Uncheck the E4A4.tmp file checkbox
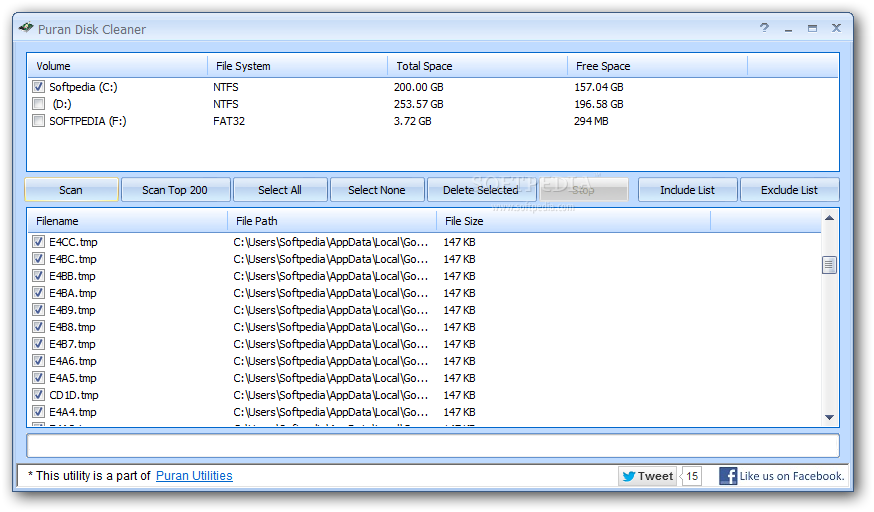This screenshot has width=874, height=512. pos(38,412)
